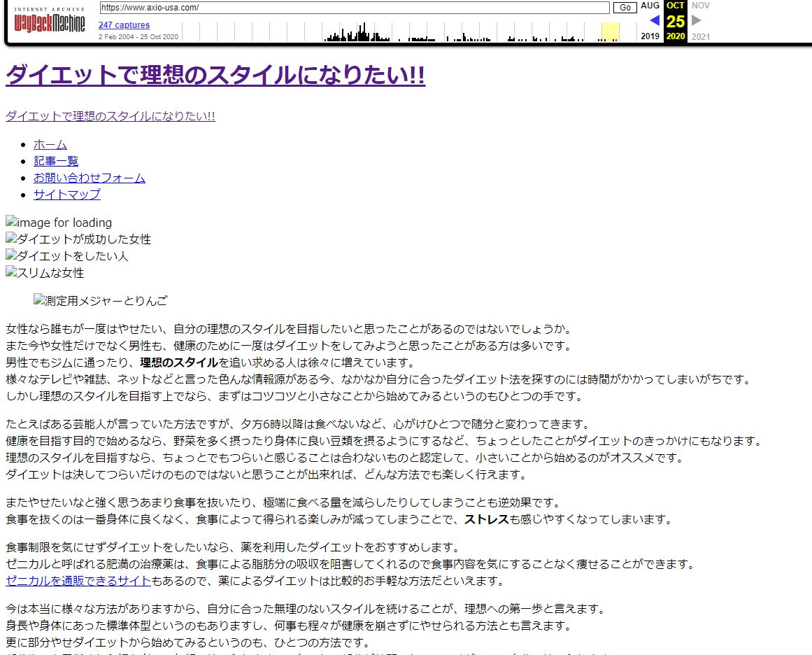Click the 測定用メジャーとりんご image placeholder

101,302
